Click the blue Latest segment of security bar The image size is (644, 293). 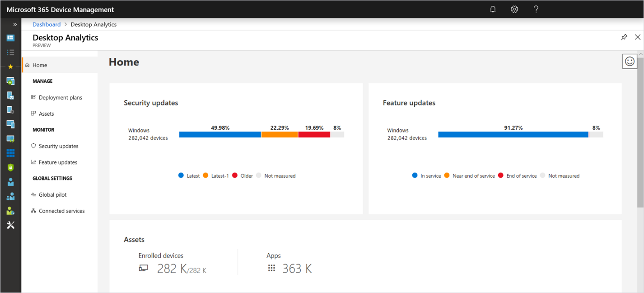pos(220,134)
